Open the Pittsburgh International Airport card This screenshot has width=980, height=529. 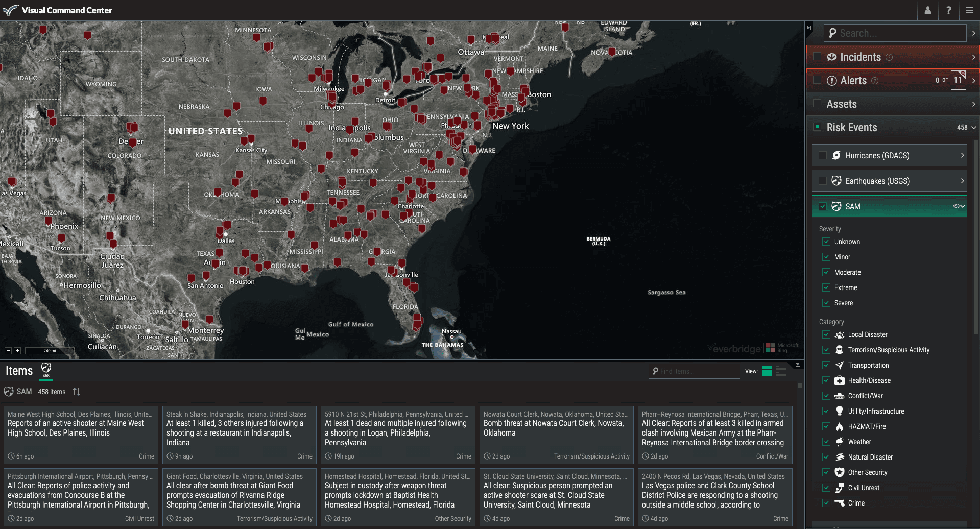click(81, 497)
